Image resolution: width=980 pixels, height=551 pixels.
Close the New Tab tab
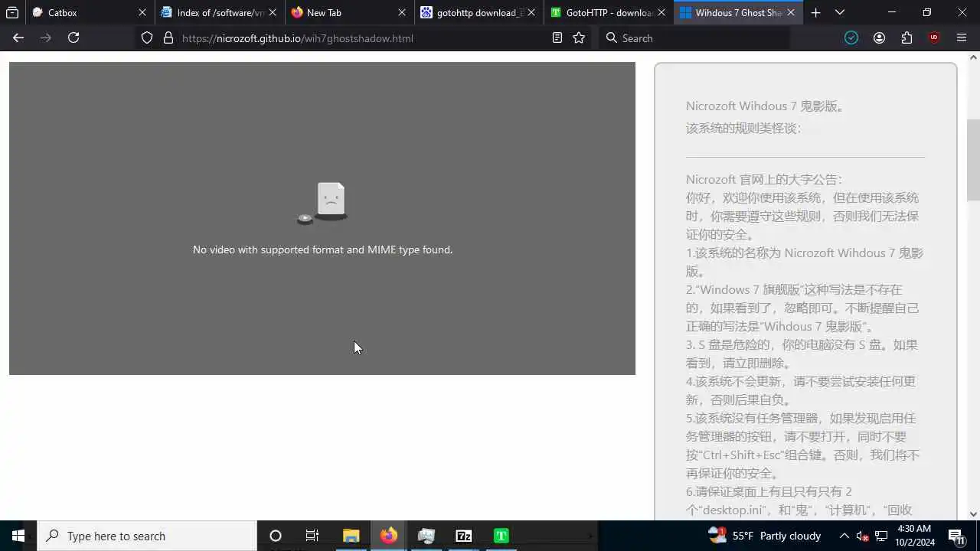tap(401, 12)
